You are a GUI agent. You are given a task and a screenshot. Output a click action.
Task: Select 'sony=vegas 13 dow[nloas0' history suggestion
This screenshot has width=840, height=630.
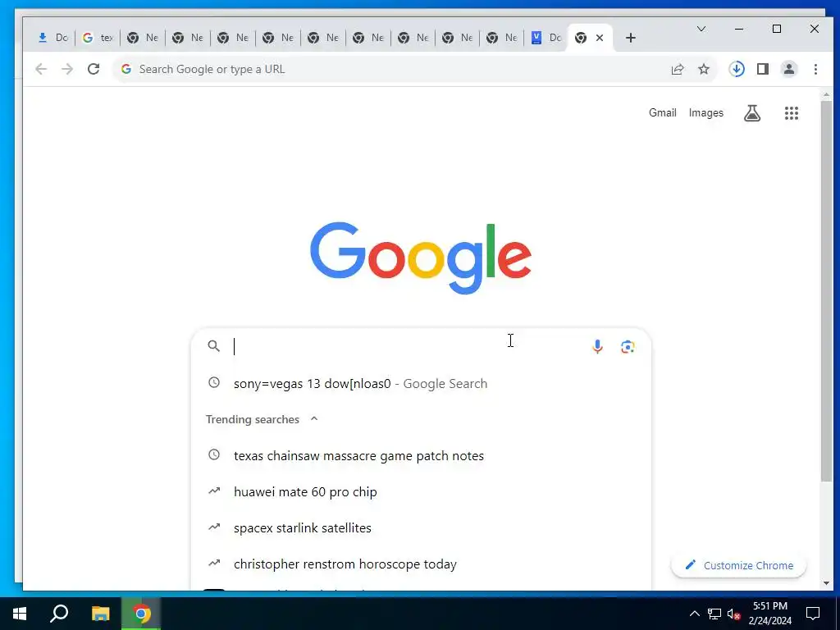(421, 384)
